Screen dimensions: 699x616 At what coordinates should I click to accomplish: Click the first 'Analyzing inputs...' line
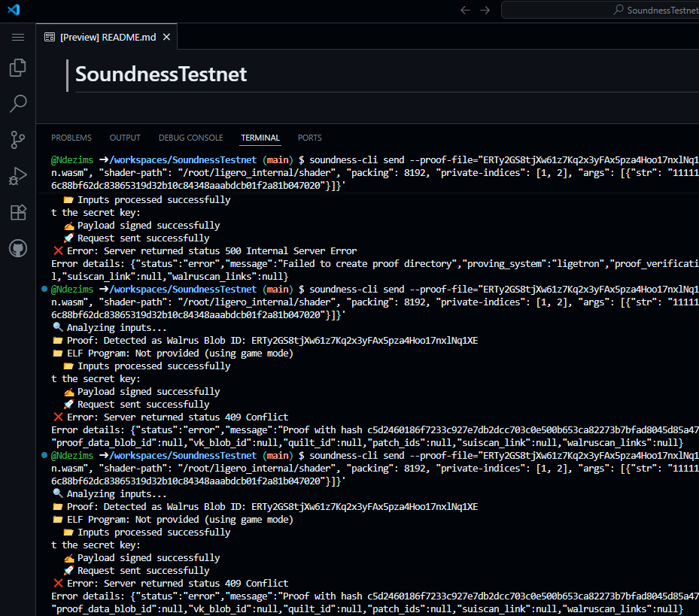click(110, 328)
